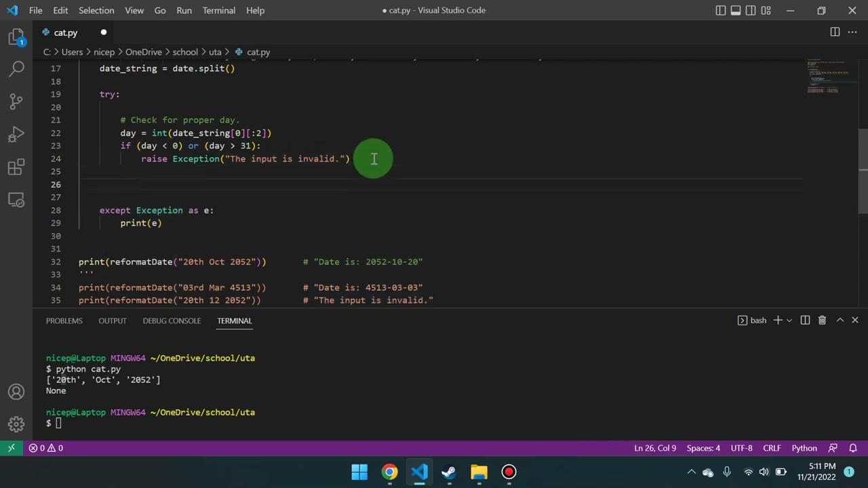This screenshot has height=488, width=868.
Task: Open the Run menu
Action: pyautogui.click(x=184, y=10)
